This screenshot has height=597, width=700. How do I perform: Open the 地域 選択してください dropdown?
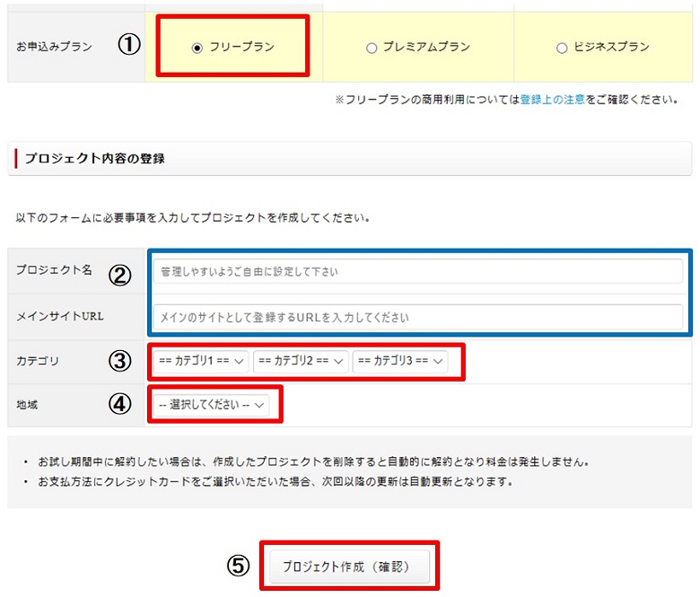pyautogui.click(x=211, y=405)
